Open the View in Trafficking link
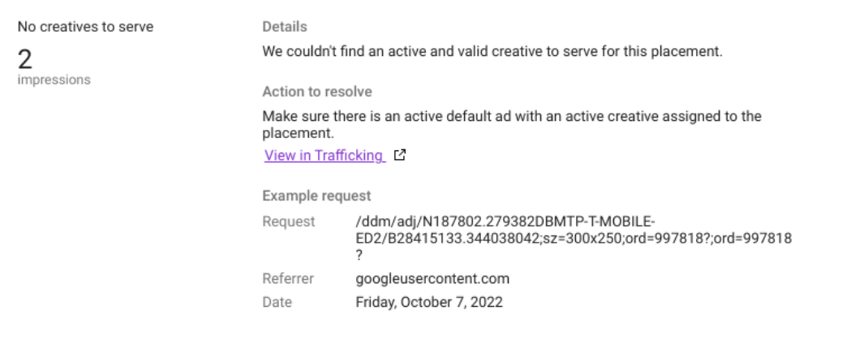The width and height of the screenshot is (868, 362). [324, 156]
